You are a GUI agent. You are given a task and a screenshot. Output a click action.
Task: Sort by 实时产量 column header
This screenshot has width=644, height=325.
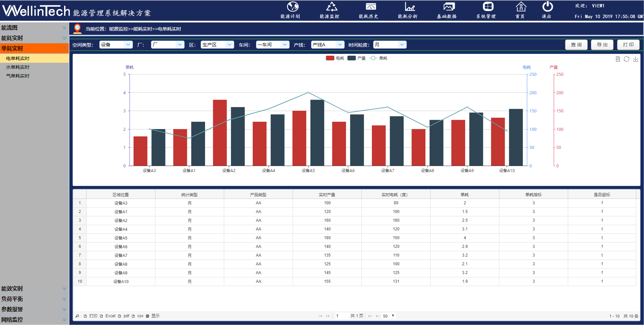(327, 195)
